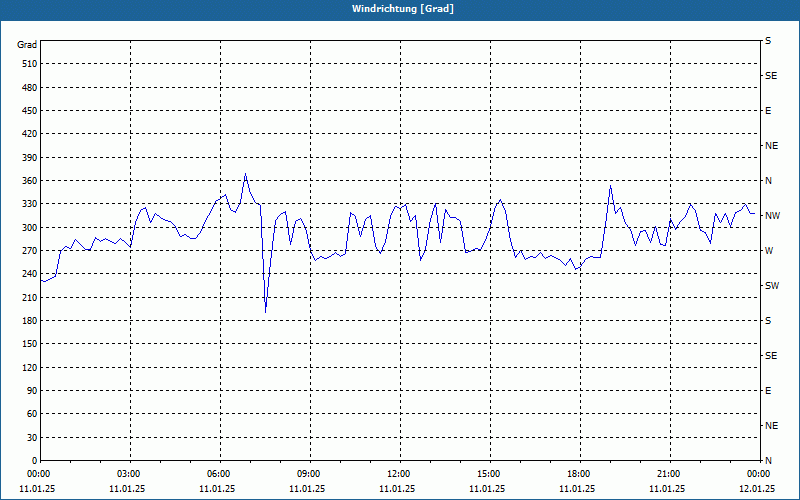Click the 00:00 label above date 12.01.25
800x500 pixels.
tap(758, 474)
